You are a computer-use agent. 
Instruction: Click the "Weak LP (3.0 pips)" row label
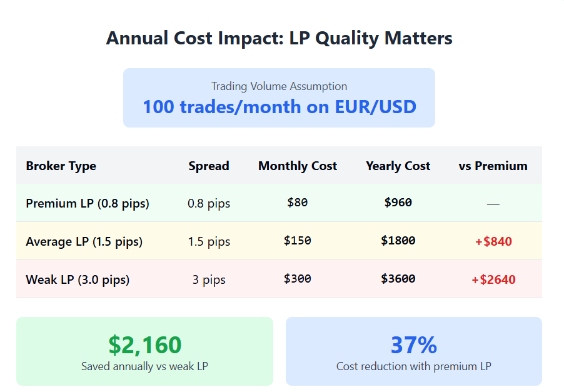click(x=78, y=279)
